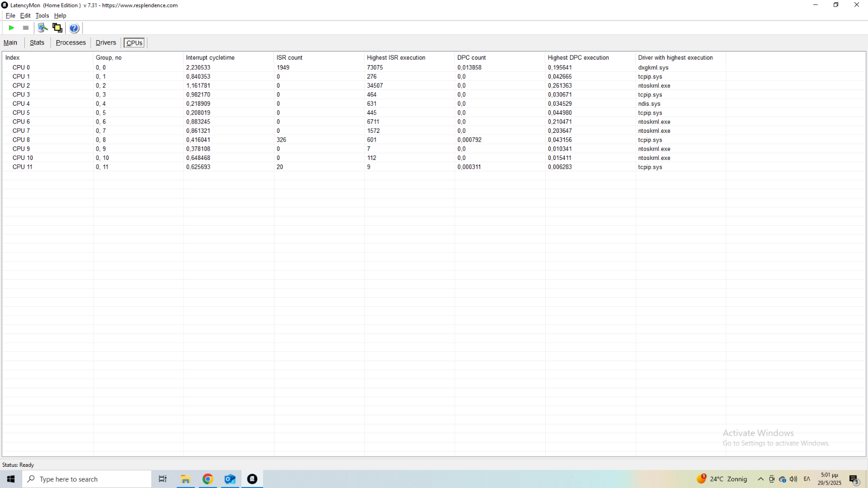
Task: Open the File menu
Action: point(10,16)
